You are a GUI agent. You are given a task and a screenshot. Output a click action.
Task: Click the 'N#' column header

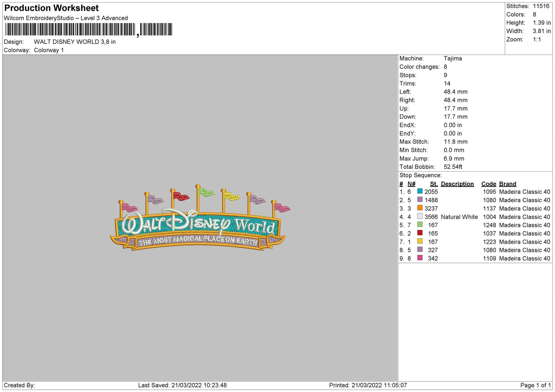(x=411, y=184)
